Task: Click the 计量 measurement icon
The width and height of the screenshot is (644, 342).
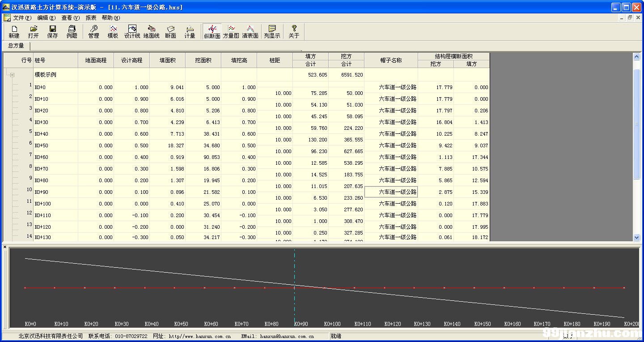Action: pyautogui.click(x=190, y=32)
